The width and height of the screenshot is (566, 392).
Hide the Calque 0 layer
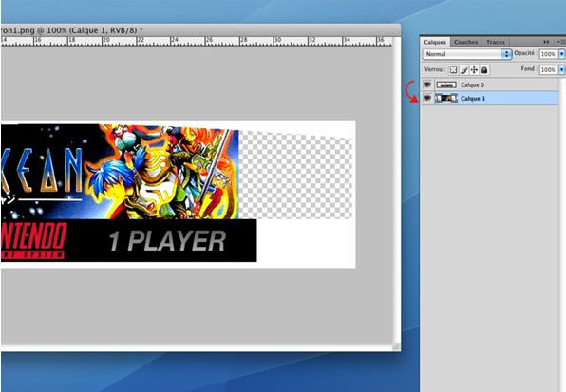pyautogui.click(x=427, y=84)
